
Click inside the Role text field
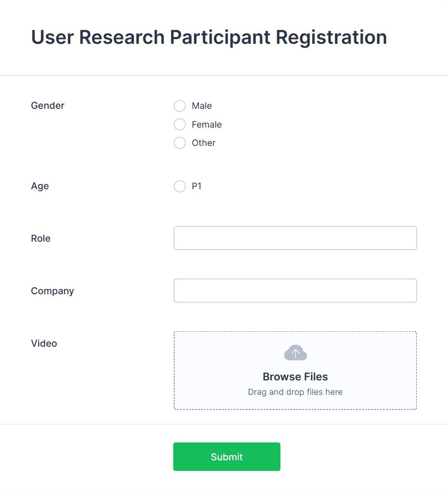click(x=295, y=238)
